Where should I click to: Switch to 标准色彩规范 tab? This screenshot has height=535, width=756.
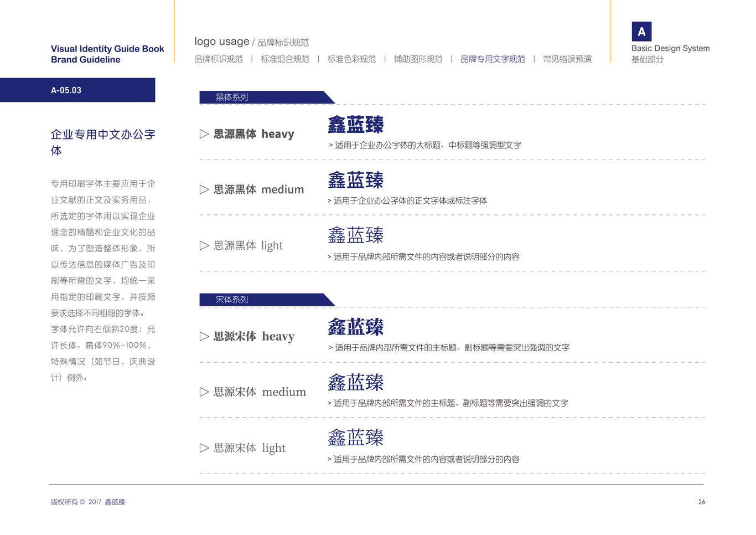click(351, 59)
